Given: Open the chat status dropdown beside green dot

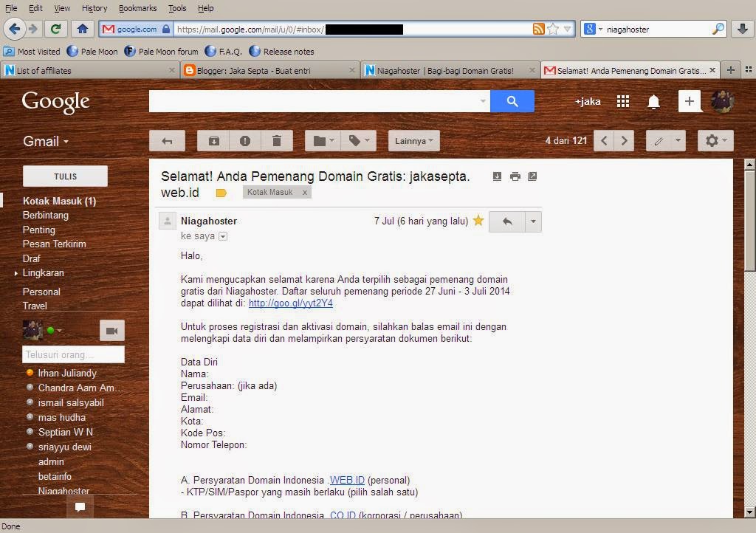Looking at the screenshot, I should tap(59, 331).
